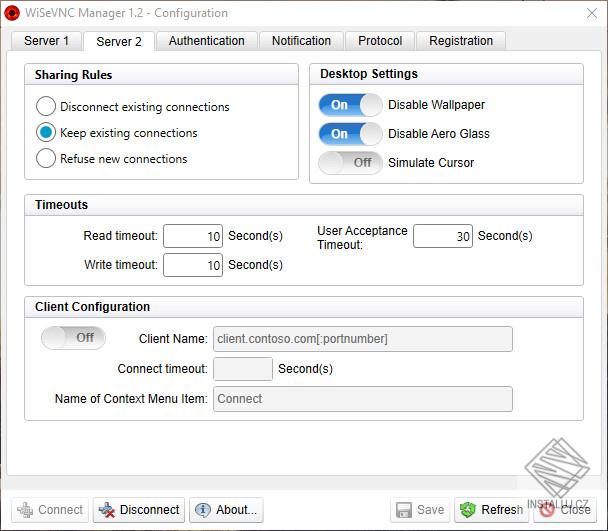Screen dimensions: 608x531
Task: Select the Server 2 tab
Action: (x=119, y=41)
